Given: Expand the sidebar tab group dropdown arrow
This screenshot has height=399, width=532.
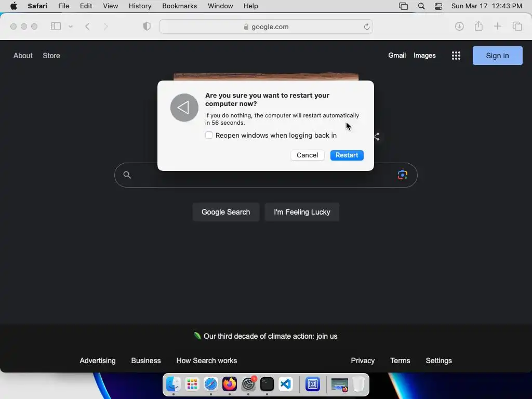Looking at the screenshot, I should click(x=71, y=26).
